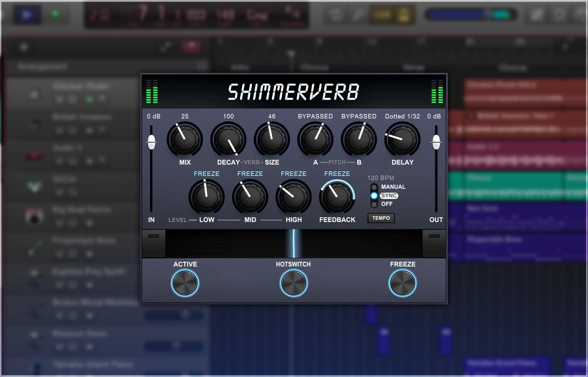This screenshot has height=377, width=588.
Task: Toggle FREEZE above the LOW knob
Action: click(206, 174)
